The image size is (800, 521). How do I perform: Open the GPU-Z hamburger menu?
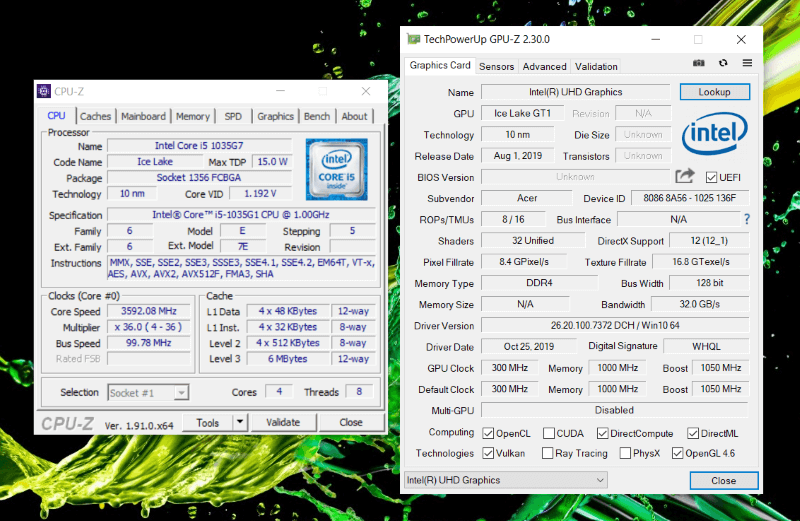[x=746, y=63]
